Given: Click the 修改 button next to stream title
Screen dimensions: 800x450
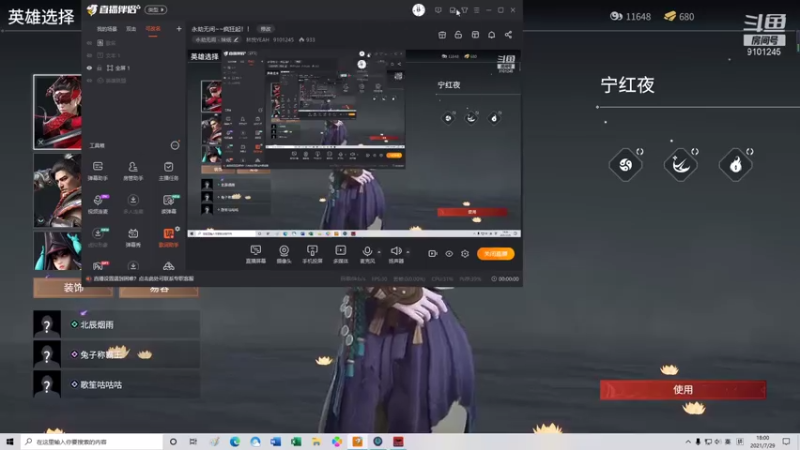Looking at the screenshot, I should click(266, 29).
